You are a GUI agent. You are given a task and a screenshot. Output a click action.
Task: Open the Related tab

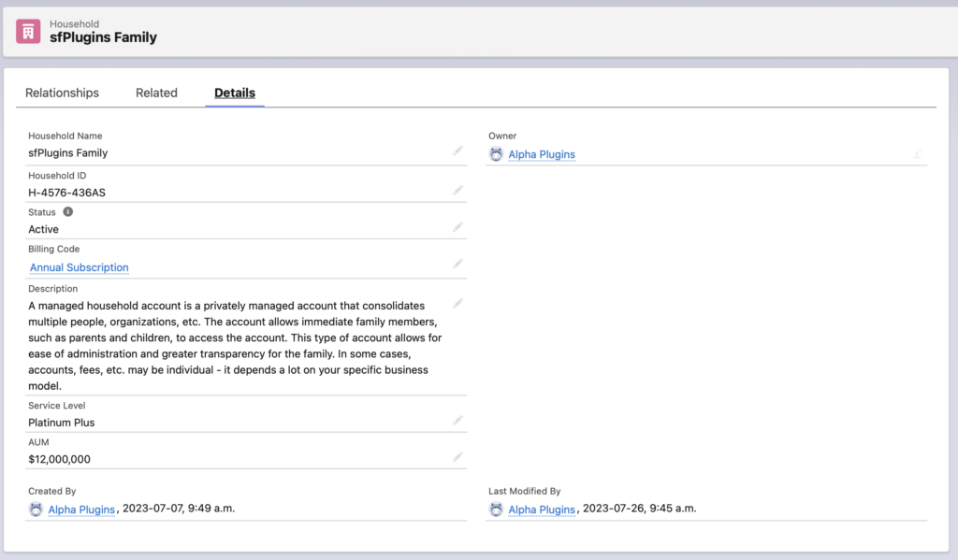click(x=156, y=93)
